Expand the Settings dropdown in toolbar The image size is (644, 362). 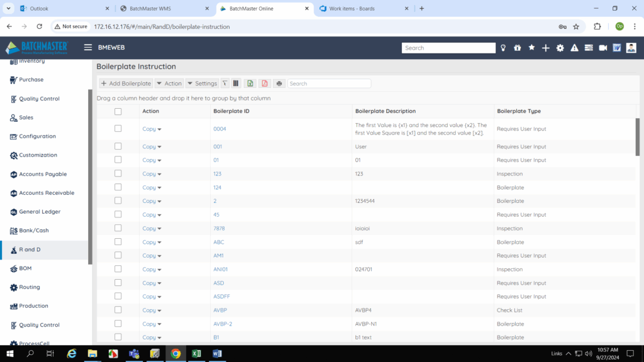coord(202,84)
